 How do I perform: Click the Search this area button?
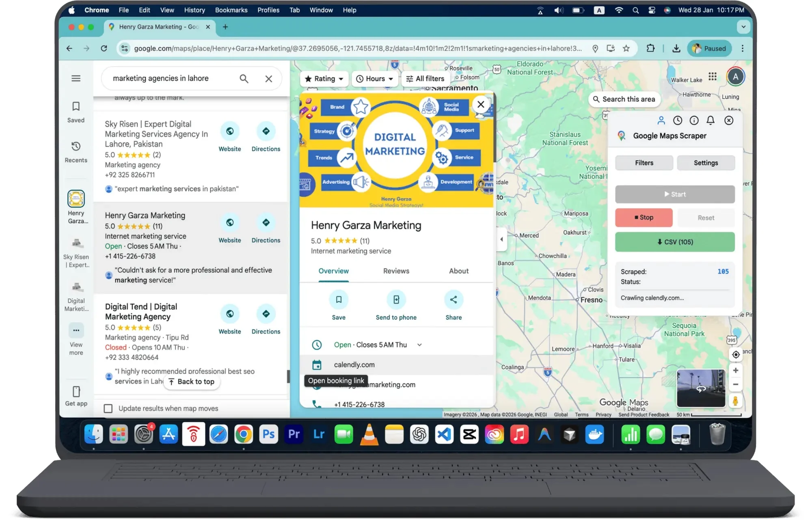click(624, 99)
